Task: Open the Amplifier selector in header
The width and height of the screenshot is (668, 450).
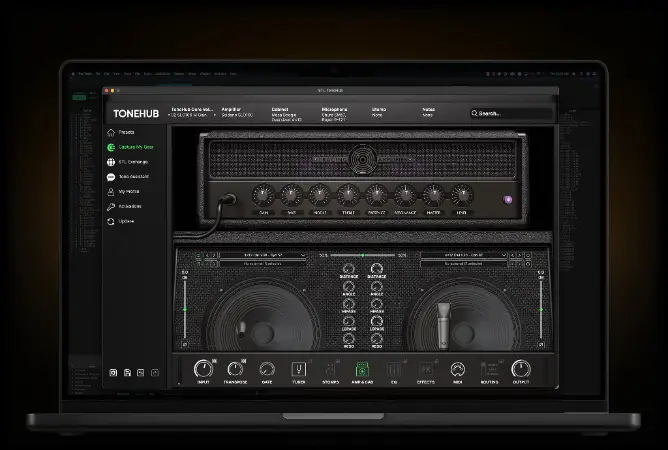Action: 237,112
